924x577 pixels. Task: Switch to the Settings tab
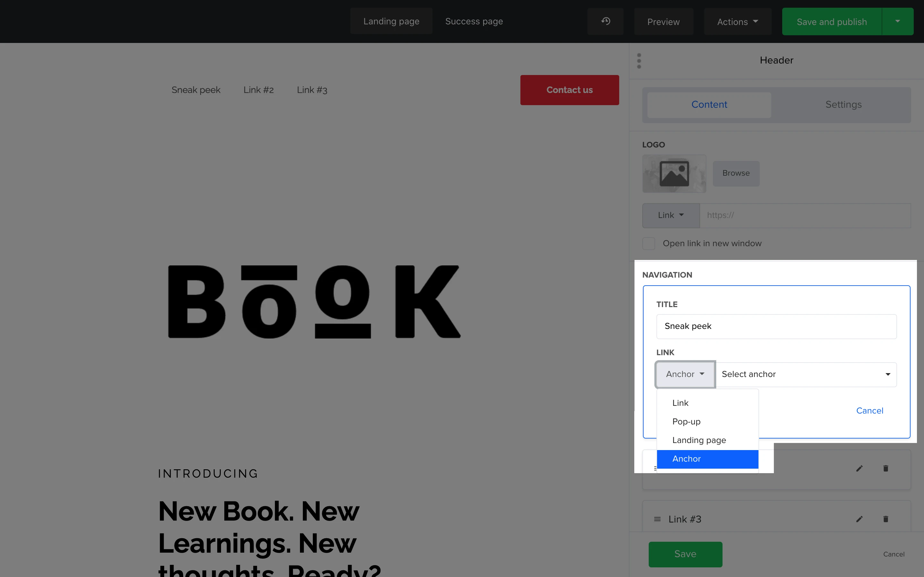click(843, 105)
